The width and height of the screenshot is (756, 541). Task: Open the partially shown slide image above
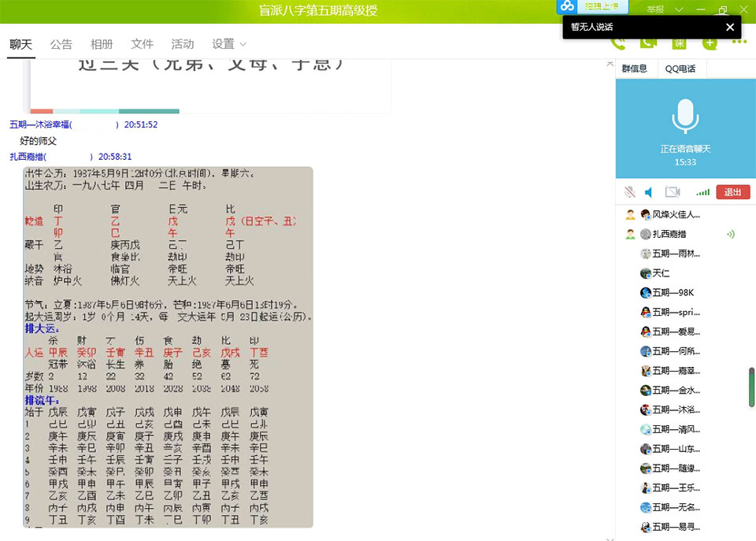pos(207,87)
